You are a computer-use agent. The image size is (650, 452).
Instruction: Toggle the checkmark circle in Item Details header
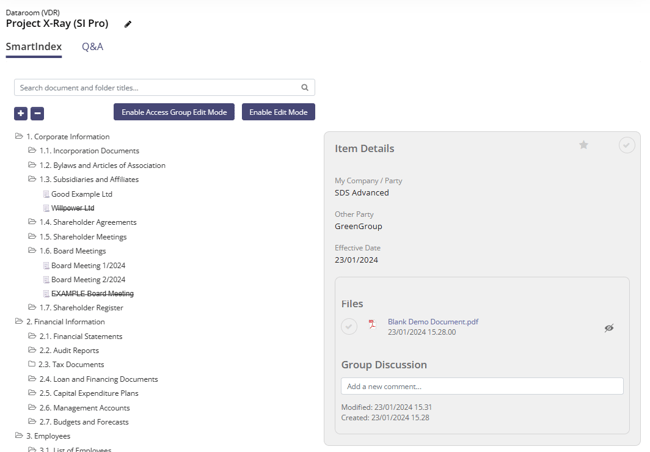pos(626,146)
